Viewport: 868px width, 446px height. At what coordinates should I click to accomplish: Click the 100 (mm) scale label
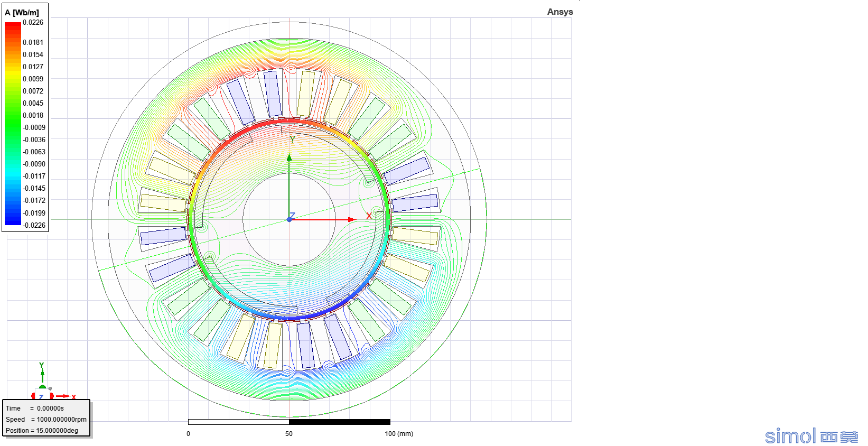tap(399, 434)
